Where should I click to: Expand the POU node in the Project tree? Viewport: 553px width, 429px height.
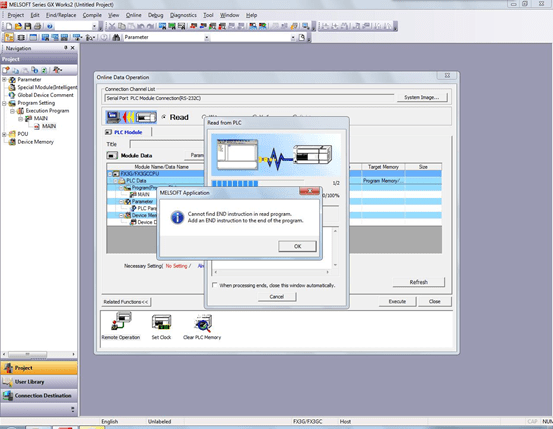point(4,134)
